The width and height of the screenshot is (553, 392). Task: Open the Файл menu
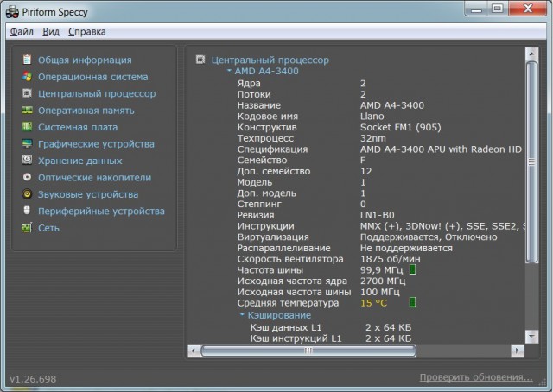(22, 32)
